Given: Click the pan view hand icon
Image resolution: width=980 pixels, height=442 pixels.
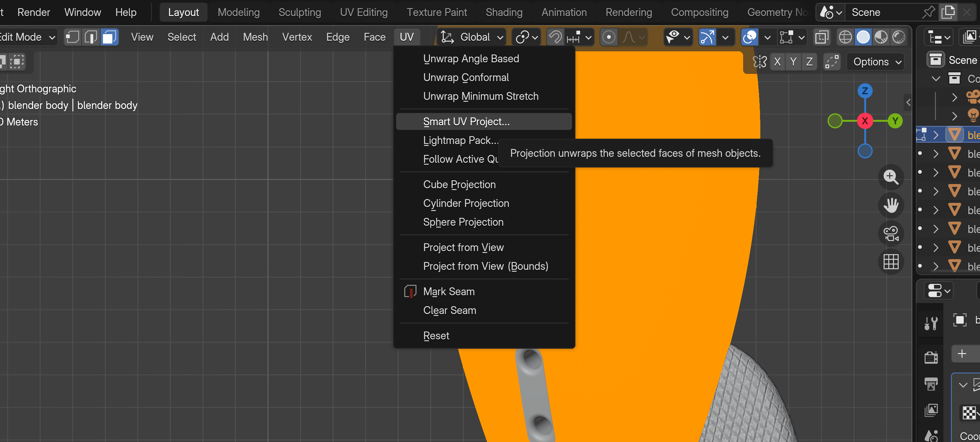Looking at the screenshot, I should coord(891,205).
